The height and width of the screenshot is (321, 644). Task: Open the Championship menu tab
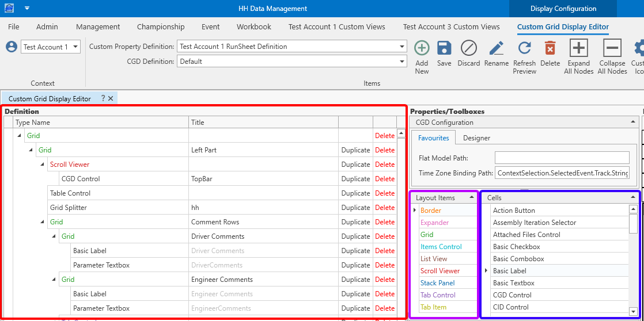[161, 27]
